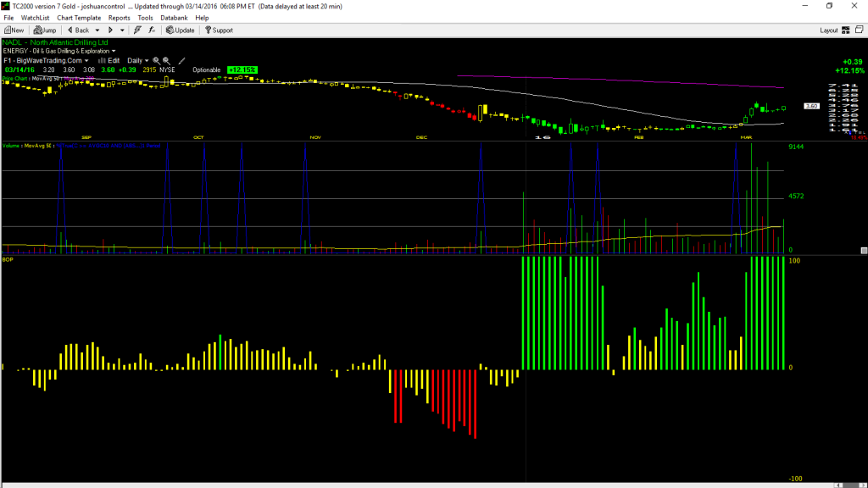Open the Chart Template menu
The height and width of the screenshot is (488, 868).
point(79,18)
